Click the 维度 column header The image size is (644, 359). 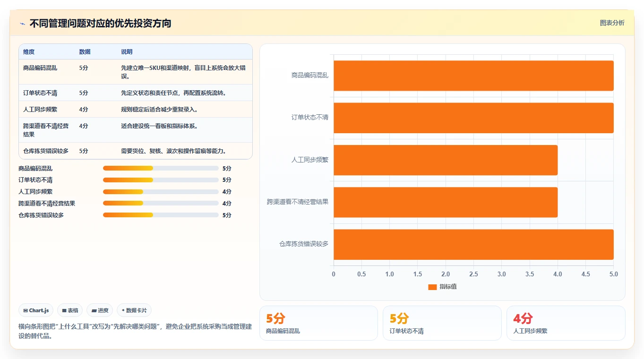(29, 52)
